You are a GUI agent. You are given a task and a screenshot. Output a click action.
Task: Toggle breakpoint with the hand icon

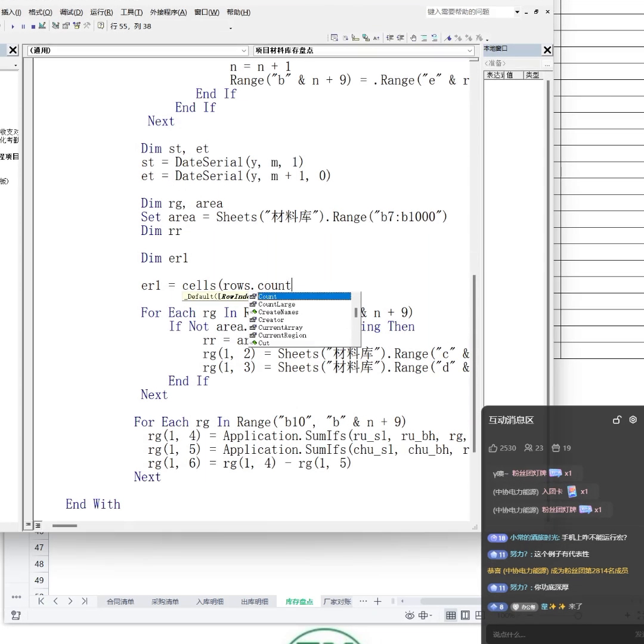tap(413, 38)
